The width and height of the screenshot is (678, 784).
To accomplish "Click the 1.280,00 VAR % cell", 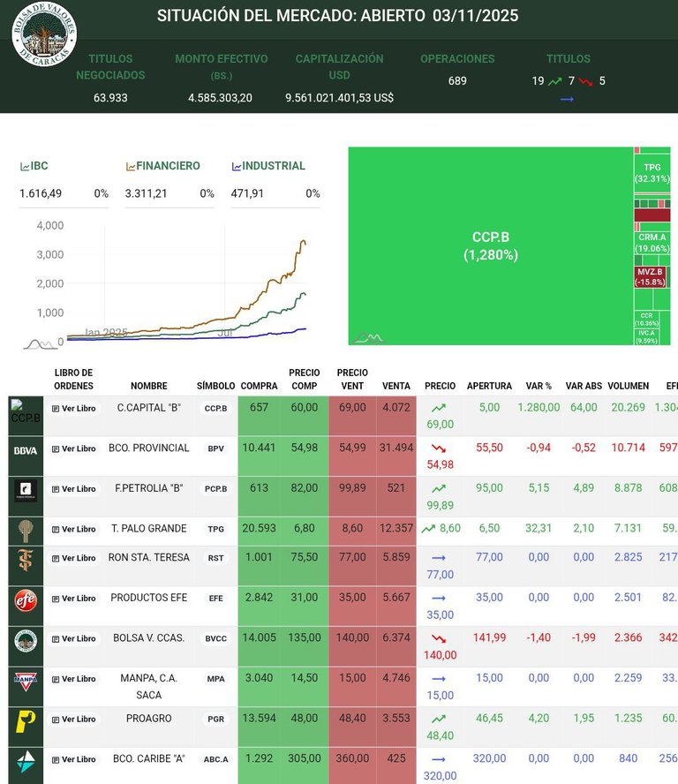I will click(539, 408).
